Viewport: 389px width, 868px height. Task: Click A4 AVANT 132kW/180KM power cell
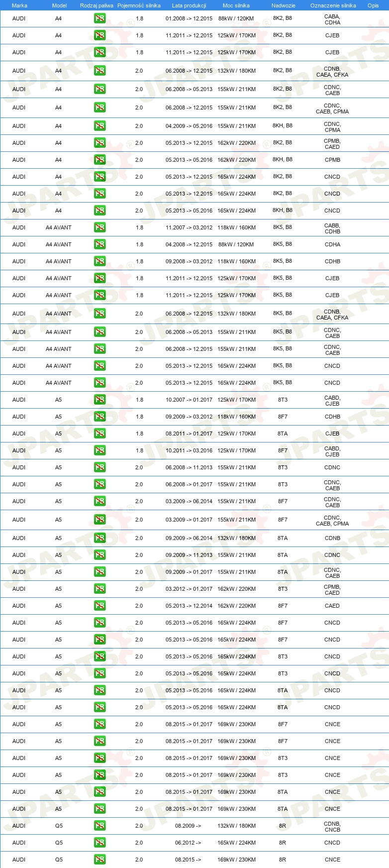coord(236,314)
